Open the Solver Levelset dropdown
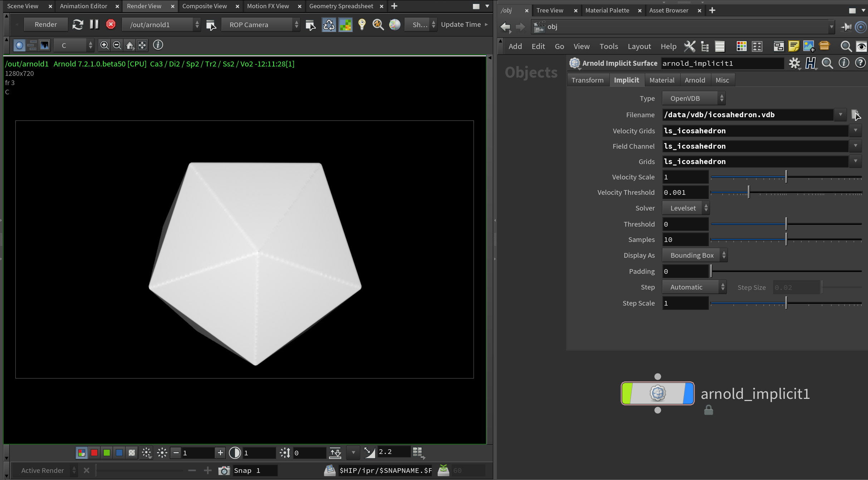 pos(686,208)
